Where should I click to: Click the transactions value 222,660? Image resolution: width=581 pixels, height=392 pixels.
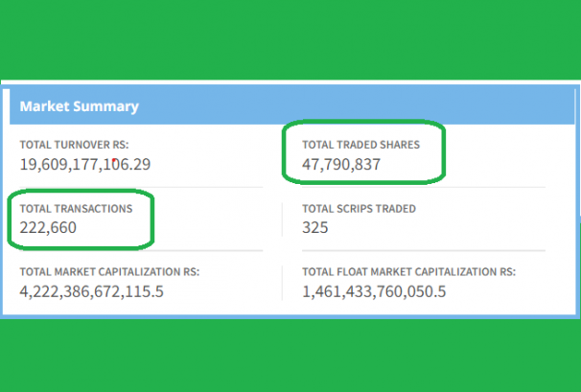(48, 227)
